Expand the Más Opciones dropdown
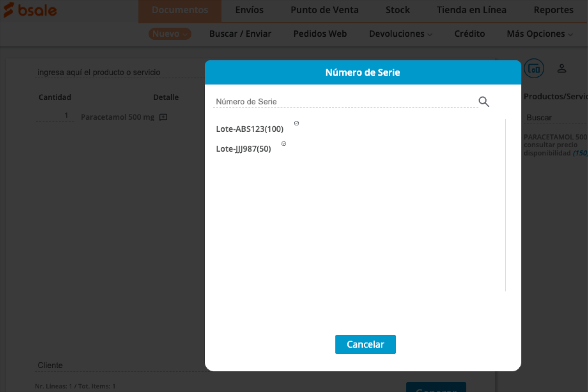 [x=539, y=34]
